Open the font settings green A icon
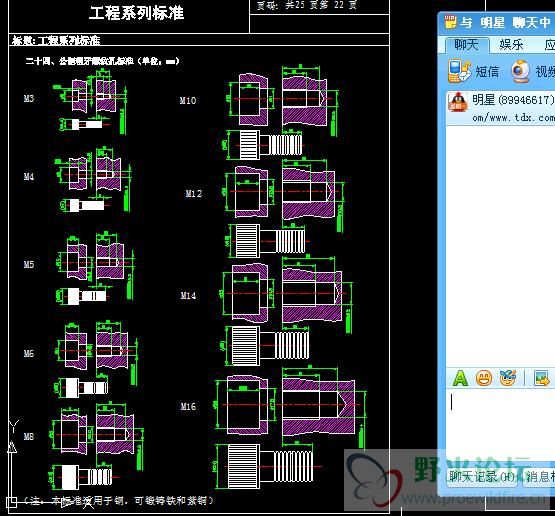Viewport: 555px width, 516px height. 460,378
